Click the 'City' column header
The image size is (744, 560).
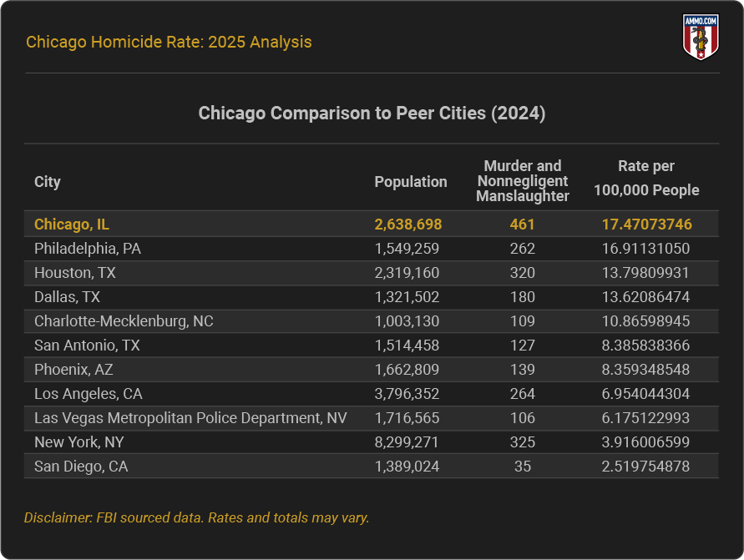(47, 181)
